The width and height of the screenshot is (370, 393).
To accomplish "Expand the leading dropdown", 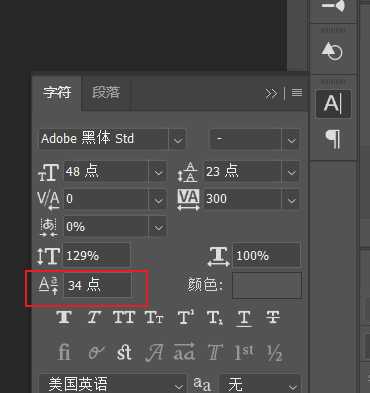I will coord(292,172).
